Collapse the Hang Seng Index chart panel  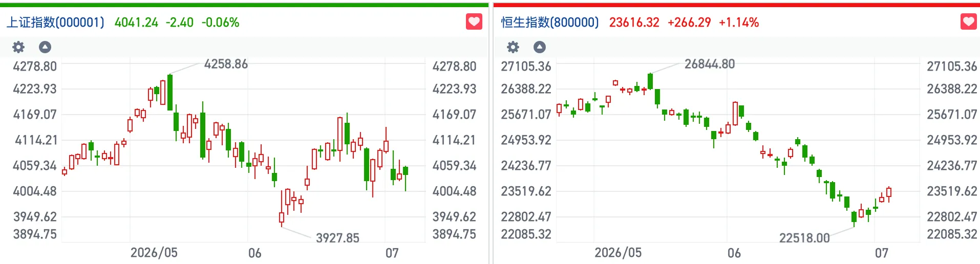540,47
